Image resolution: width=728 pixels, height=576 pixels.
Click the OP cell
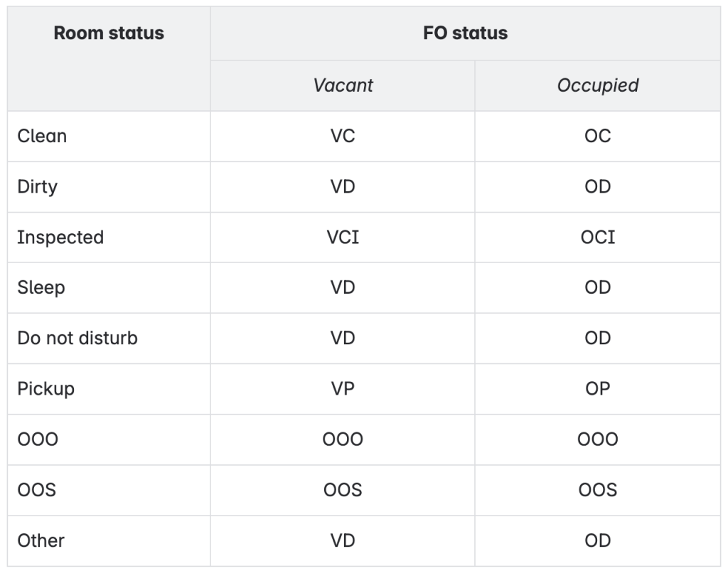point(597,388)
